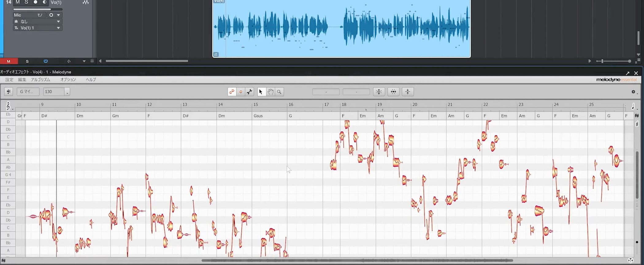644x265 pixels.
Task: Click the tempo field showing 130
Action: tap(54, 92)
